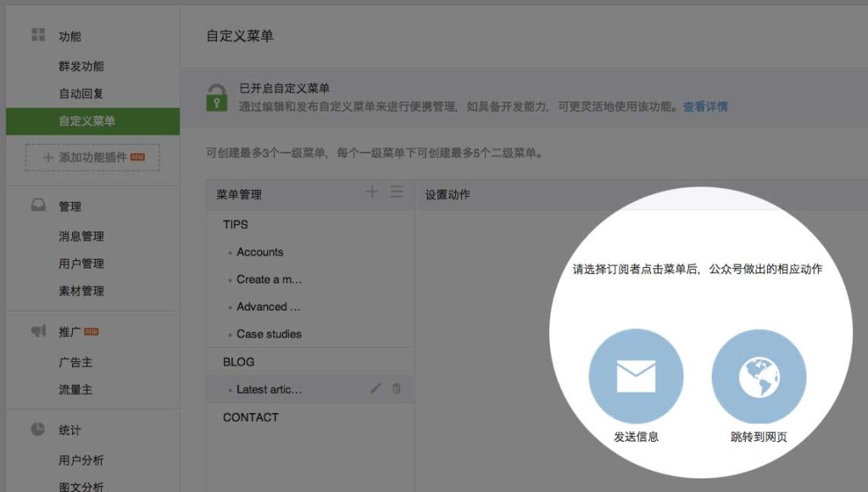This screenshot has width=868, height=492.
Task: Go to 自动回复 in the sidebar
Action: (81, 93)
